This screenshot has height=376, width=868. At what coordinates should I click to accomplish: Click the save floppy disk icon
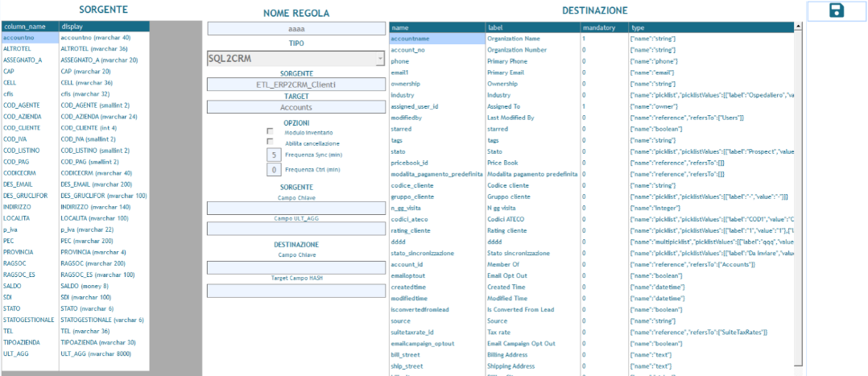[837, 10]
